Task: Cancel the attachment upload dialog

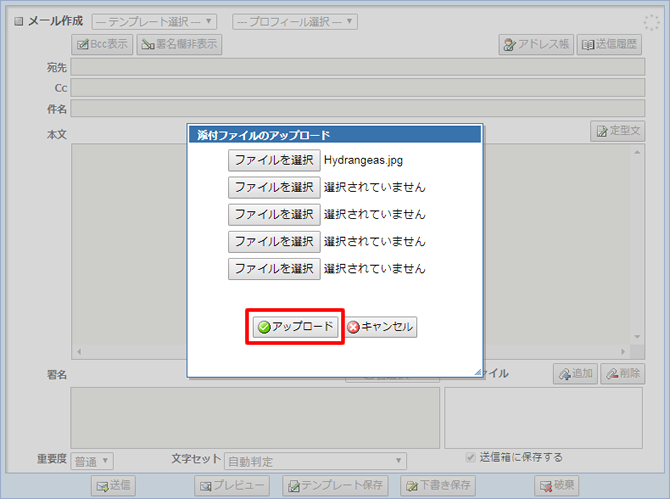Action: pyautogui.click(x=381, y=327)
